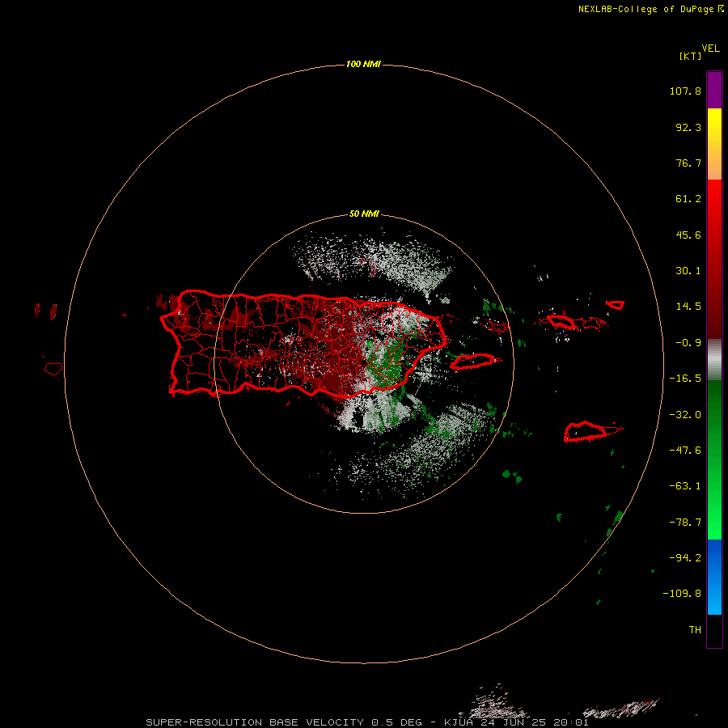
Task: Click the 14.5 velocity scale value
Action: coord(688,307)
